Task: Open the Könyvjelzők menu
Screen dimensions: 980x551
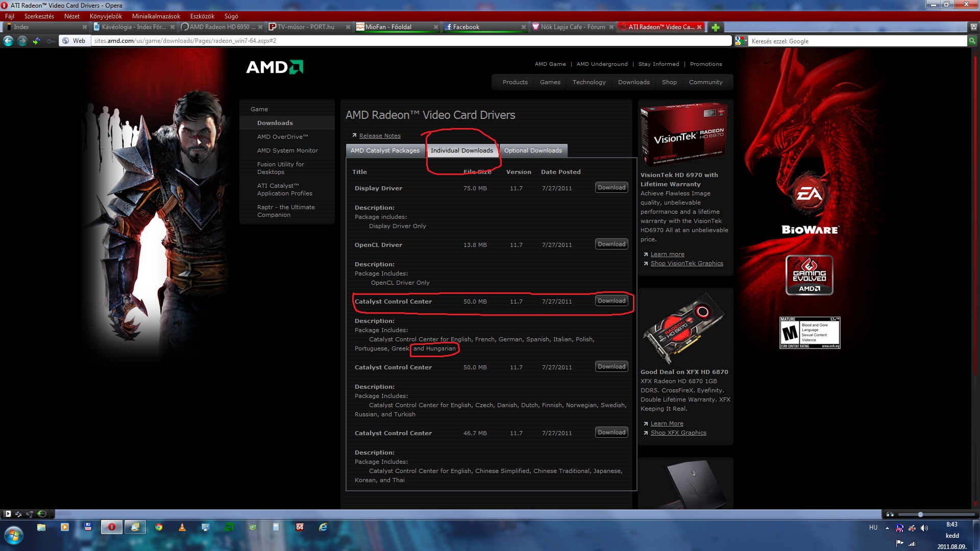Action: 106,16
